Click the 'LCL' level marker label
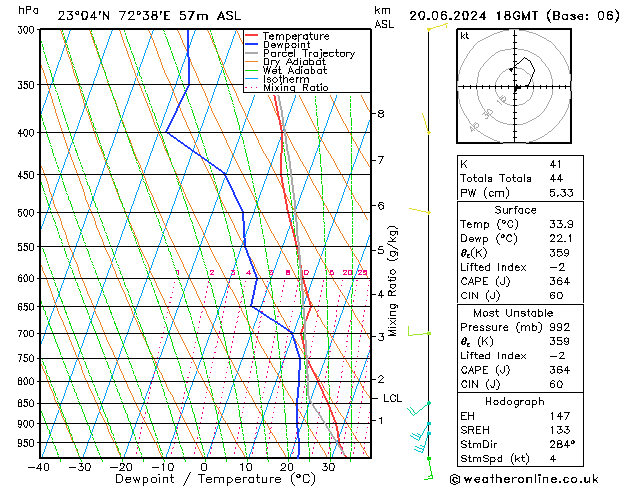The width and height of the screenshot is (629, 486). point(392,398)
